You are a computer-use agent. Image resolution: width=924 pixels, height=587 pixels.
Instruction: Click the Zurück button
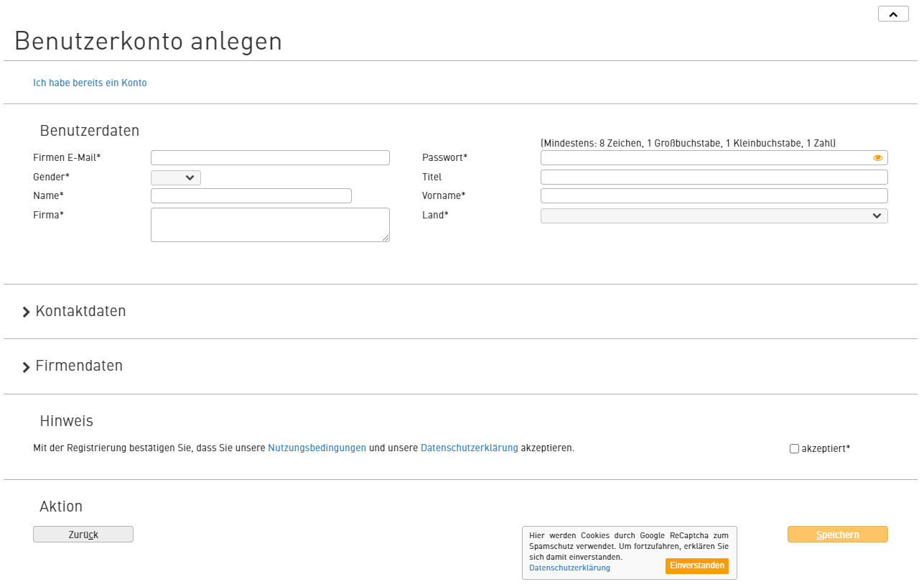pyautogui.click(x=83, y=535)
